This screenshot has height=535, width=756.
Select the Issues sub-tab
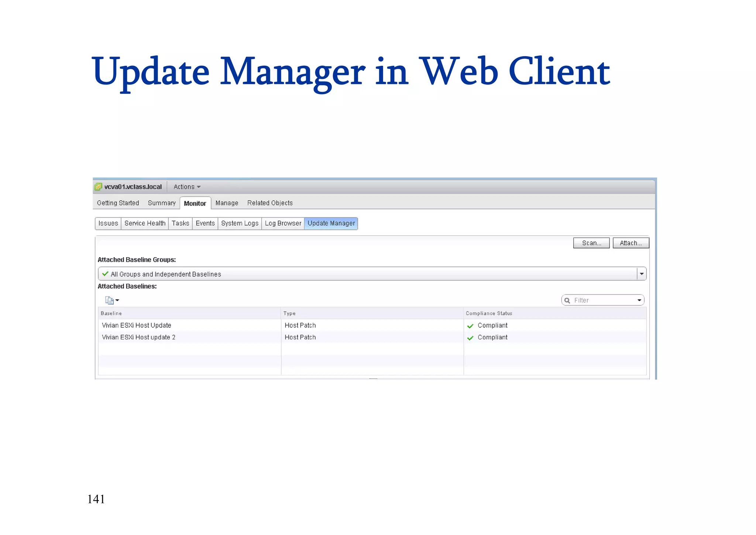coord(108,224)
